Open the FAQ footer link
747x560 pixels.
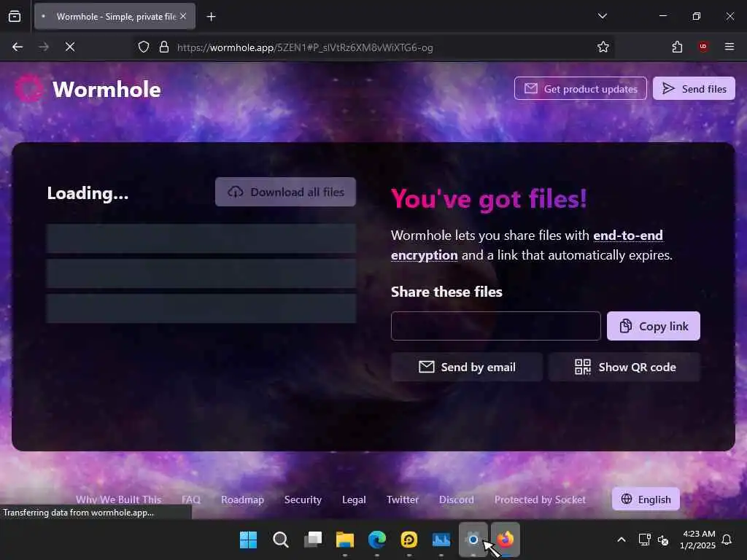(x=191, y=499)
